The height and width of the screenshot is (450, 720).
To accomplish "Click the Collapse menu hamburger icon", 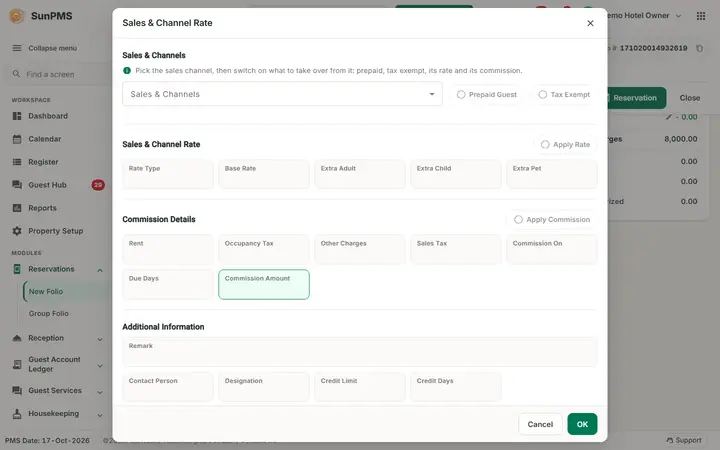I will pos(17,48).
